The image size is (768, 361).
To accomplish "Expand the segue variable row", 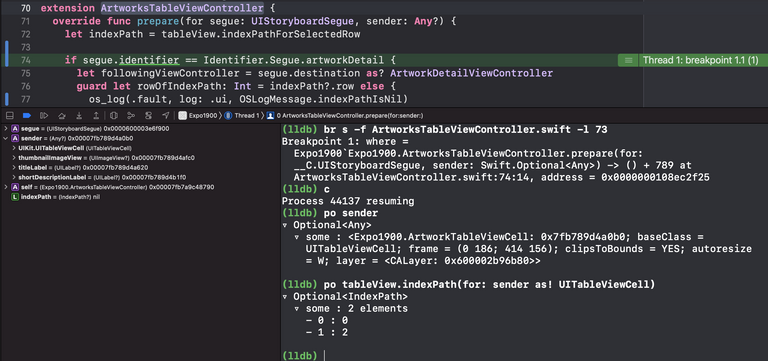I will point(5,128).
